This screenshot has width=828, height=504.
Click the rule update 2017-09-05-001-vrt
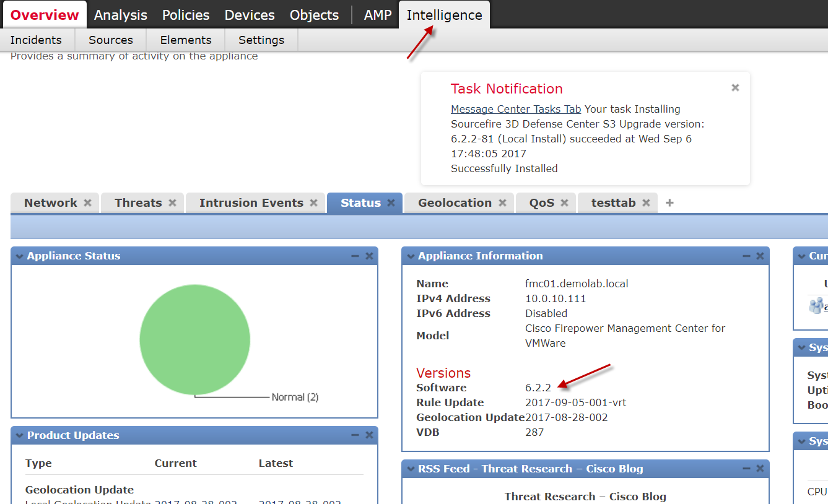[x=576, y=402]
